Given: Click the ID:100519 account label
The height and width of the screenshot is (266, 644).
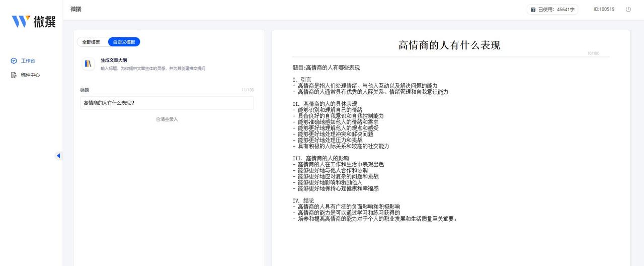Looking at the screenshot, I should (x=604, y=9).
